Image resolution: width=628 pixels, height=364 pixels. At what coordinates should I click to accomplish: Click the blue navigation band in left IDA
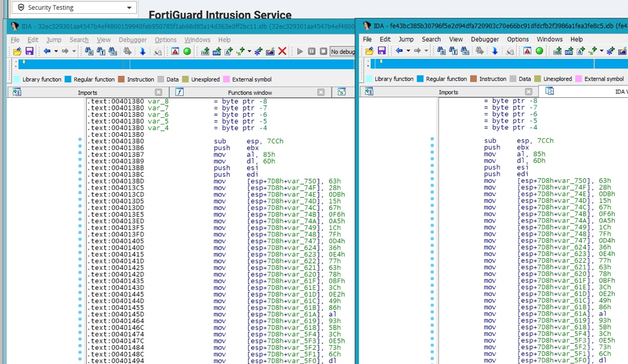(x=187, y=64)
